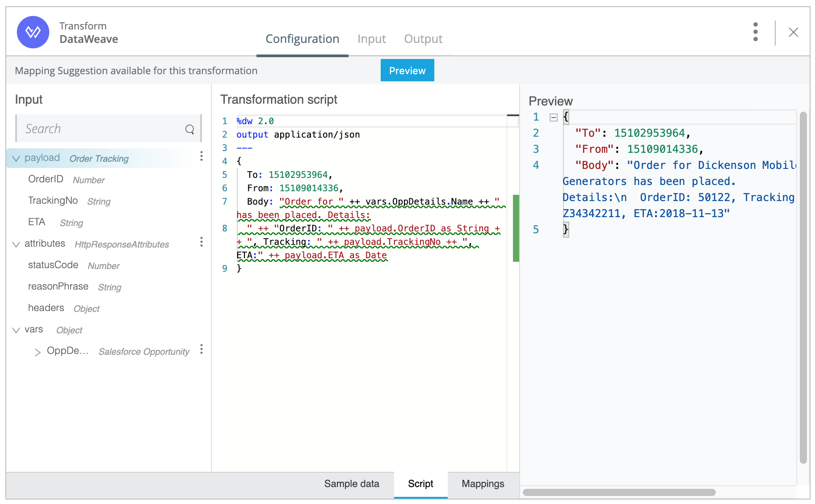Close the Transform panel with X
This screenshot has height=504, width=815.
[793, 32]
